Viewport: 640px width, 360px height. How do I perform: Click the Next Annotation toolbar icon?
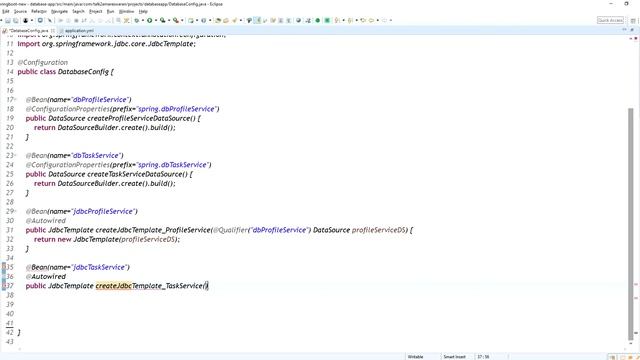337,20
